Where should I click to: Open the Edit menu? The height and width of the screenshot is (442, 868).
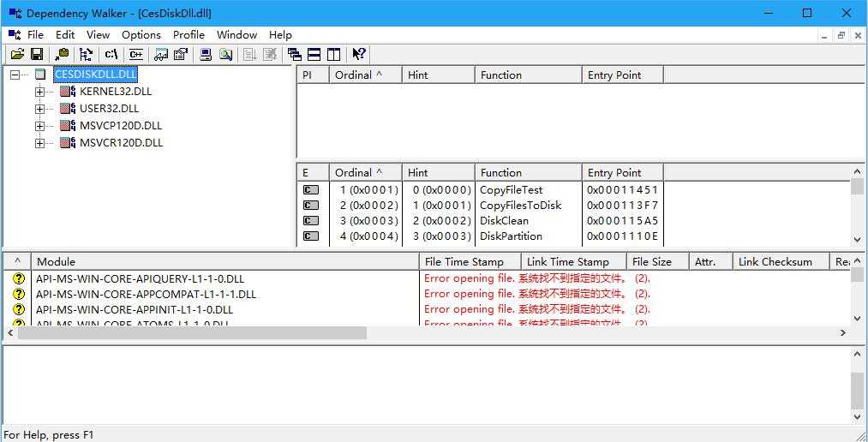click(x=65, y=35)
